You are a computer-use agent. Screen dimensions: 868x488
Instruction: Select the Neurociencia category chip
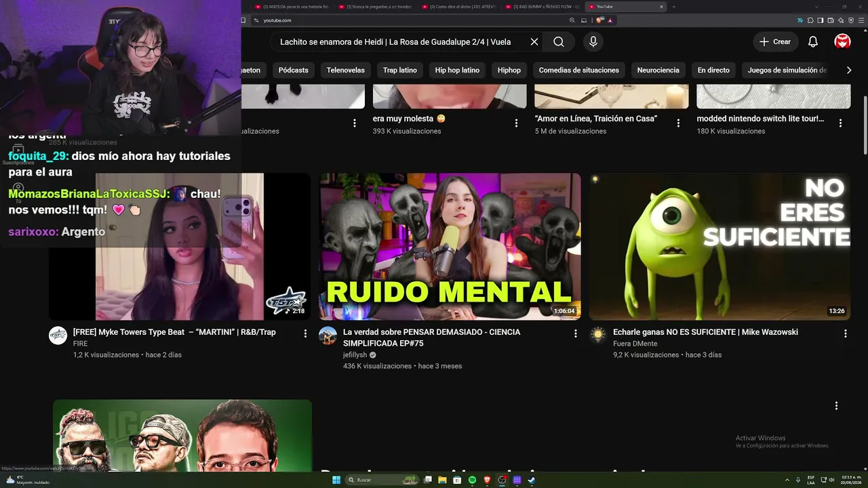tap(658, 70)
